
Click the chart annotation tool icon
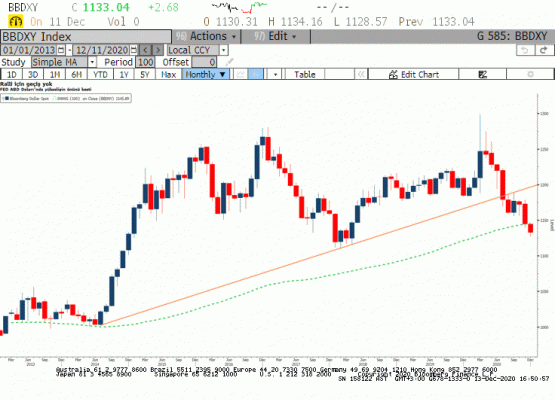point(482,74)
